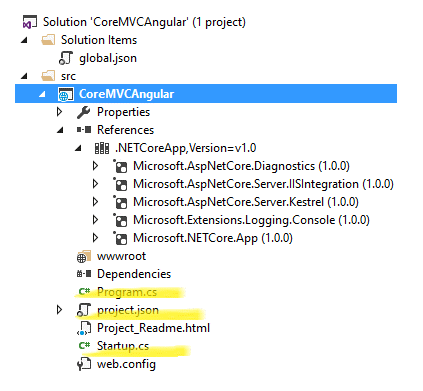Click the CoreMVCAngular web project icon

(65, 94)
